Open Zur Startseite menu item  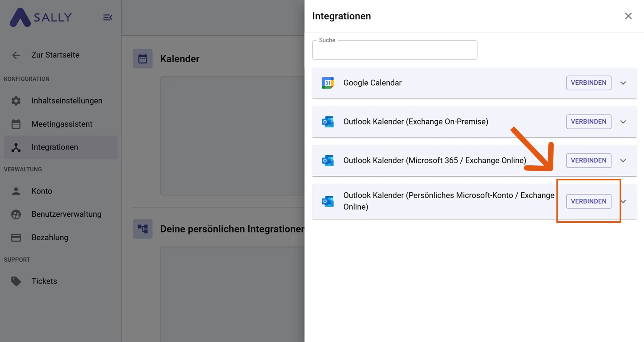click(x=61, y=55)
